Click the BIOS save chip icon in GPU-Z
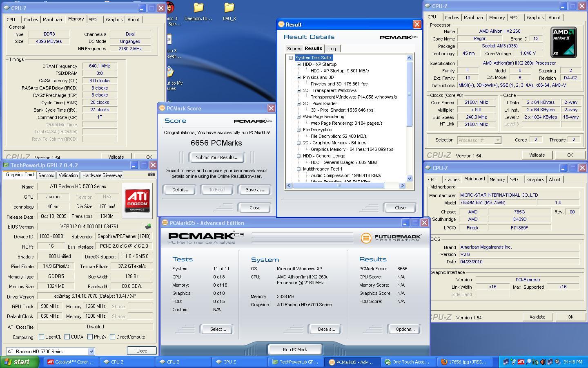The width and height of the screenshot is (588, 368). (x=148, y=227)
